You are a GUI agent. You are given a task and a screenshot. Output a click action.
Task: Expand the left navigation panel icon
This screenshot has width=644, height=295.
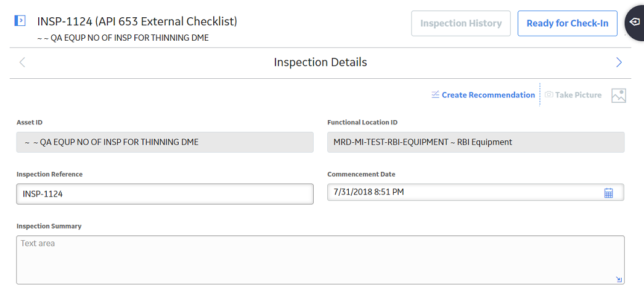(20, 20)
